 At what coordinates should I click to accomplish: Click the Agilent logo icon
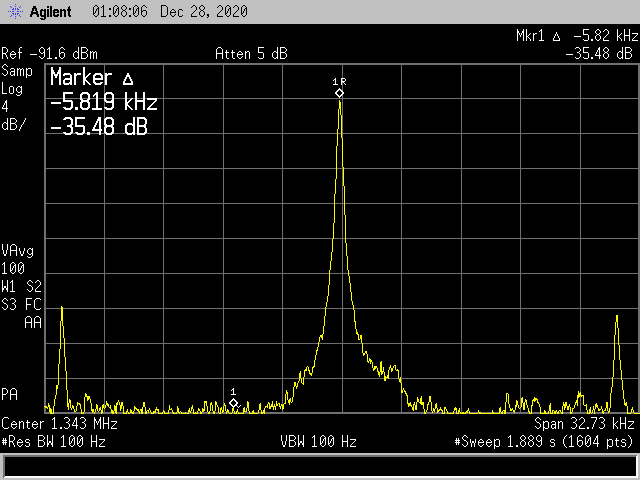[x=14, y=11]
